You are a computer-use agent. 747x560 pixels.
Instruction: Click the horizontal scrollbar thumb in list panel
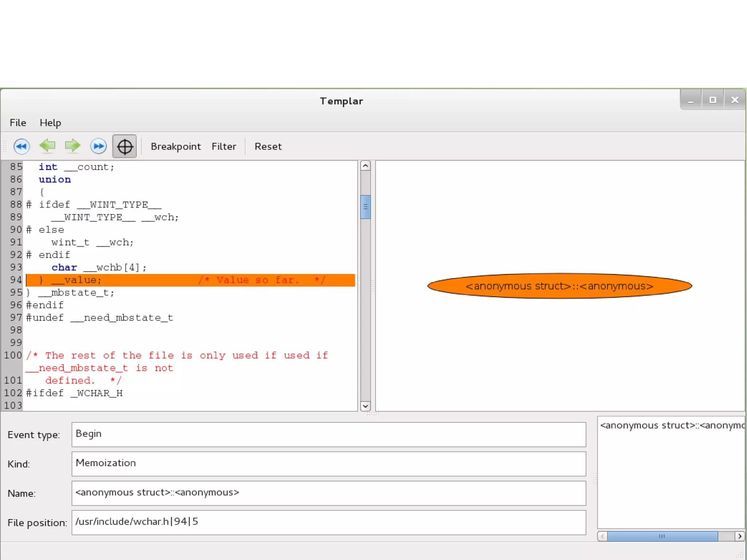[x=662, y=536]
